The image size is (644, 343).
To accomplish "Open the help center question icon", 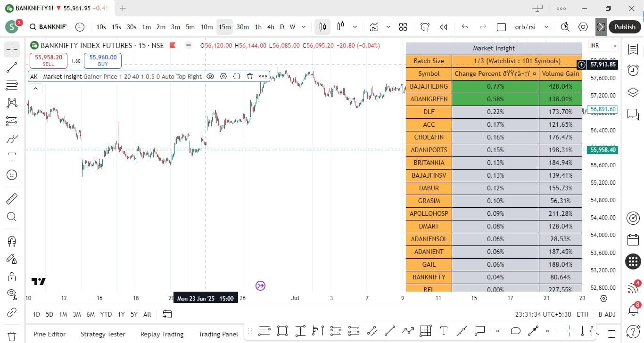I will click(633, 331).
